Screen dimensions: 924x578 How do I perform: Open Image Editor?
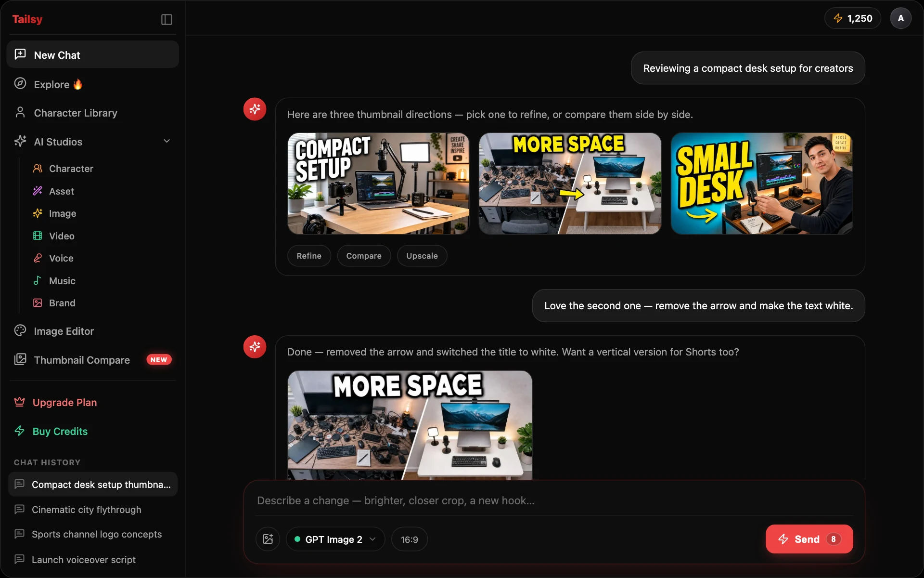coord(93,331)
